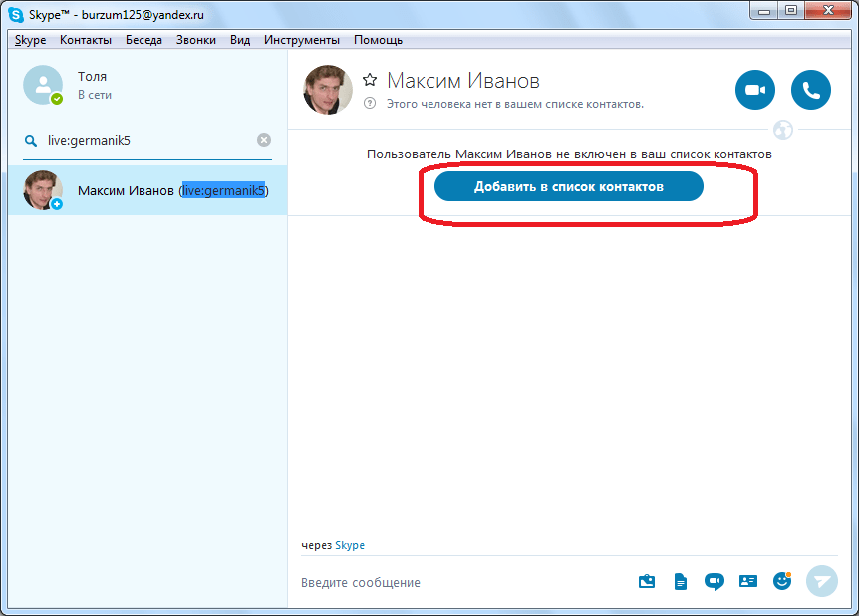This screenshot has width=859, height=616.
Task: Maximize the Skype window
Action: (x=791, y=11)
